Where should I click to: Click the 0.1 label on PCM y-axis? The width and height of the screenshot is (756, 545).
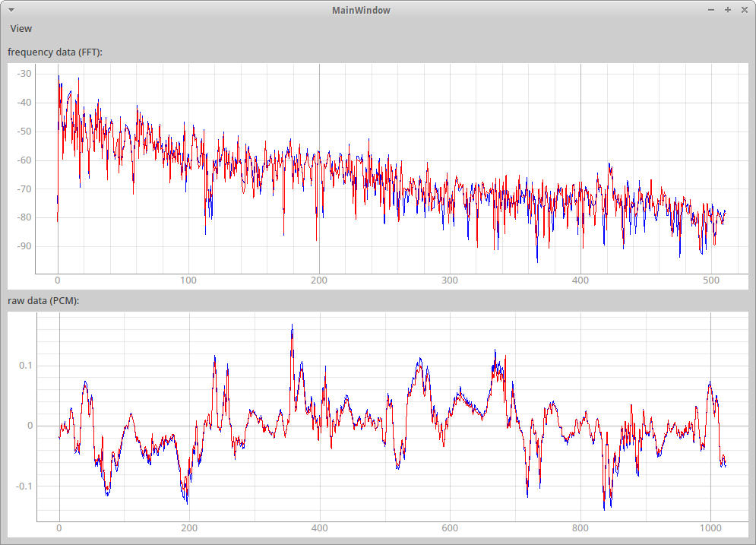click(x=24, y=365)
